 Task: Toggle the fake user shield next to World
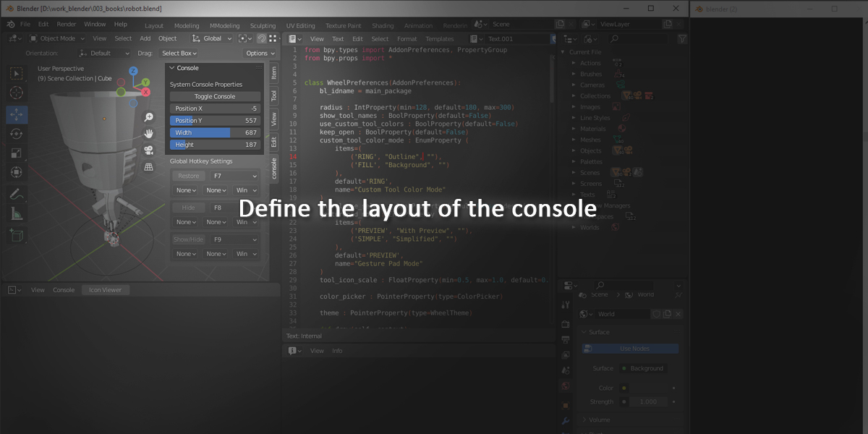656,314
